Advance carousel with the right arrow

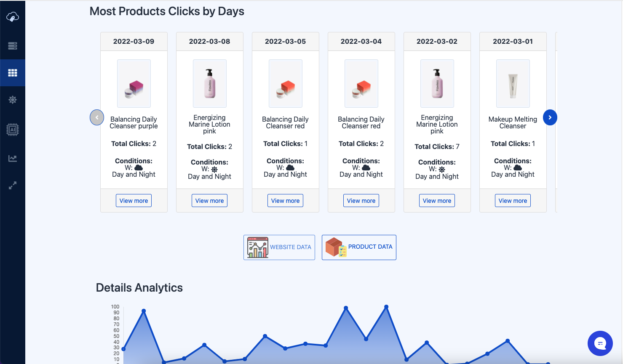pyautogui.click(x=550, y=117)
